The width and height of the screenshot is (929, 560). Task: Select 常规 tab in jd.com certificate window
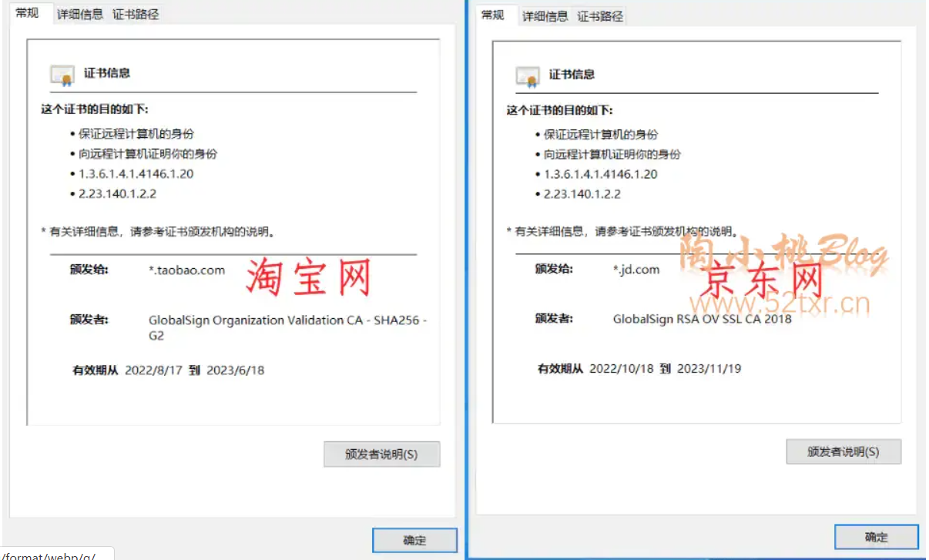click(492, 15)
